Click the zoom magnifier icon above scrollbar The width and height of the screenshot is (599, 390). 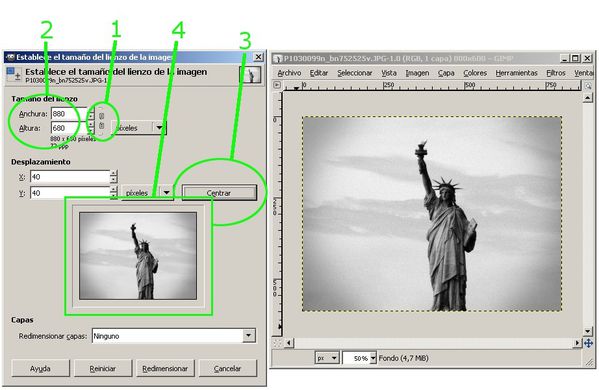588,86
